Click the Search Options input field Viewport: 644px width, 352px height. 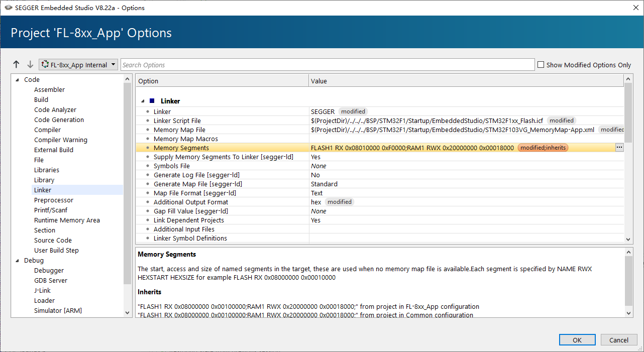pyautogui.click(x=328, y=65)
